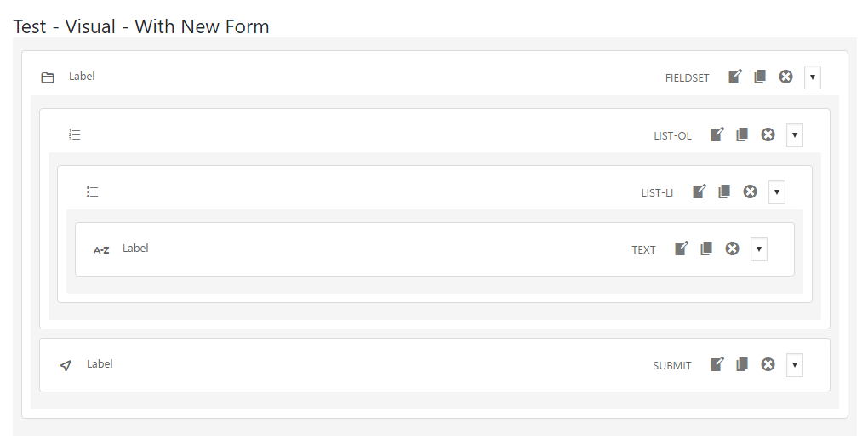Open the SUBMIT dropdown arrow
Viewport: 868px width, 446px height.
(795, 365)
